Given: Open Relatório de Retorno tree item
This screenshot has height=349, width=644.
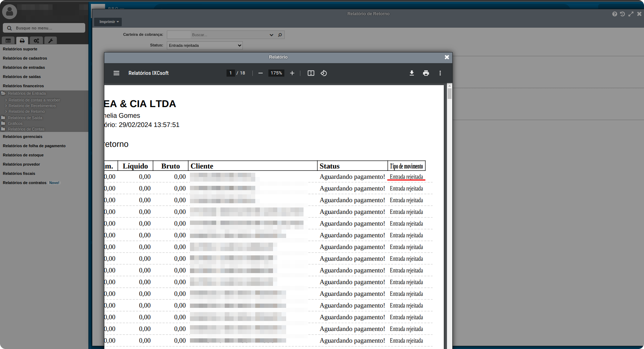Looking at the screenshot, I should point(27,111).
